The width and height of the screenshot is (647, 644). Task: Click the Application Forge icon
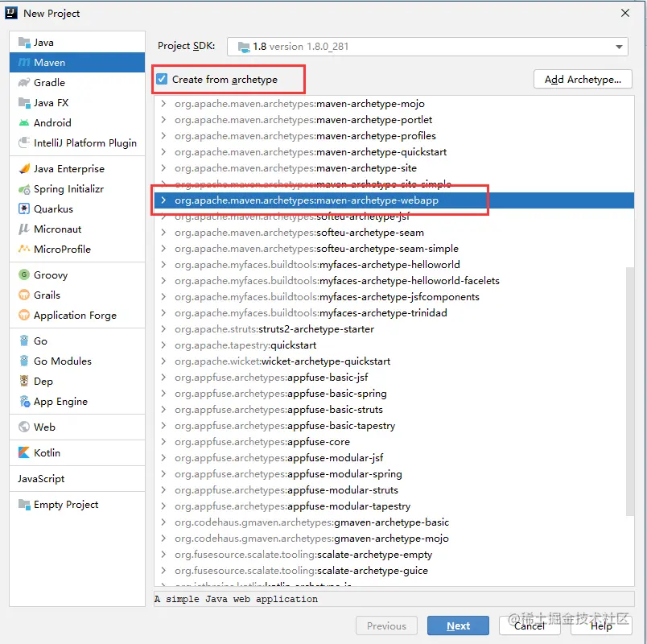click(x=24, y=315)
